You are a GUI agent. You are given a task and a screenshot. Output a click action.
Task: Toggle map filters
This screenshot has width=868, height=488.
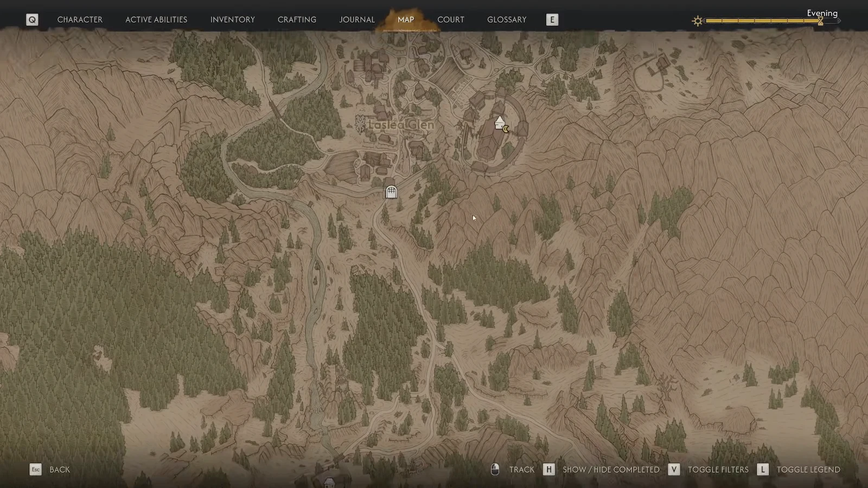[x=718, y=470]
